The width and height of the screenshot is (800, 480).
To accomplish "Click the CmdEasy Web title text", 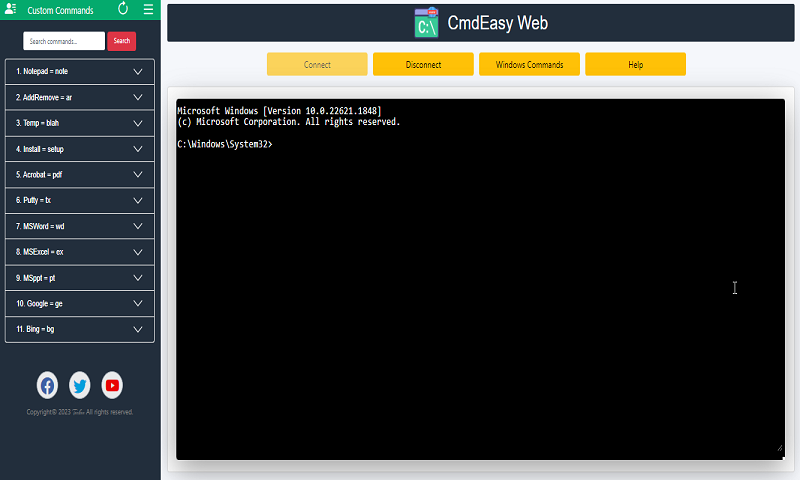I will [497, 23].
